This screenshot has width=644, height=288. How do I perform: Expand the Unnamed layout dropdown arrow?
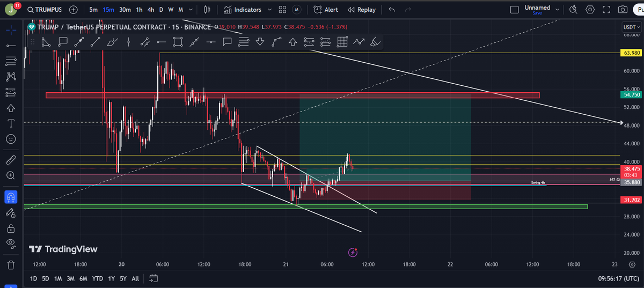(557, 10)
